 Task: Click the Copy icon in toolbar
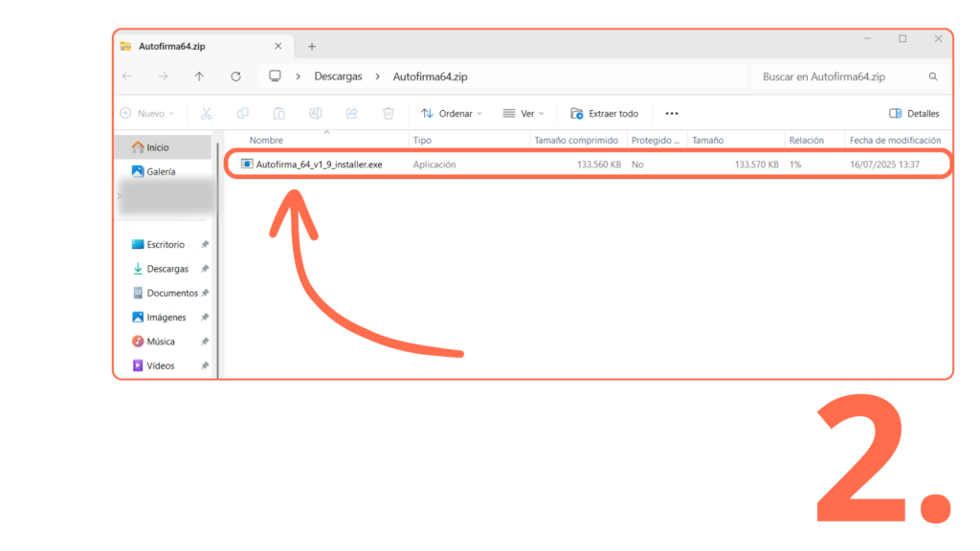pos(242,113)
